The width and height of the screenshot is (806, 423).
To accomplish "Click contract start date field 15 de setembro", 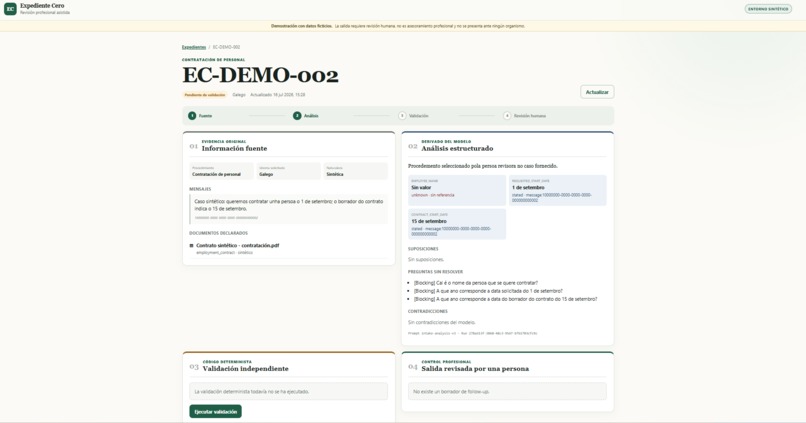I will [x=457, y=224].
